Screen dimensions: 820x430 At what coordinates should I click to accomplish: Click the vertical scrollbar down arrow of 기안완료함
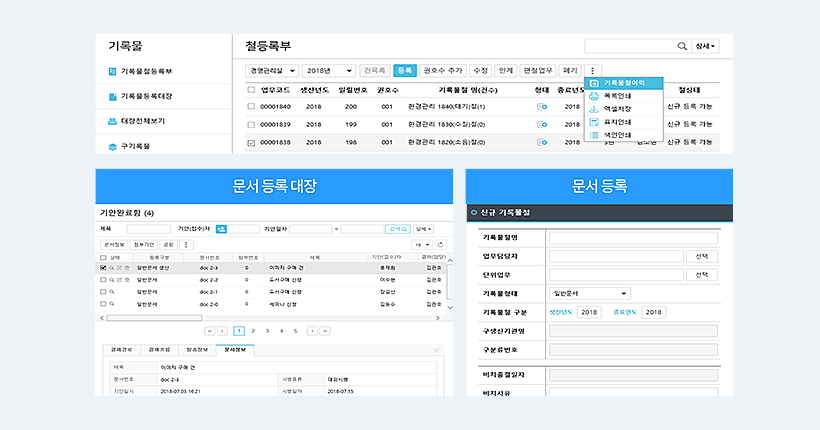pyautogui.click(x=450, y=308)
